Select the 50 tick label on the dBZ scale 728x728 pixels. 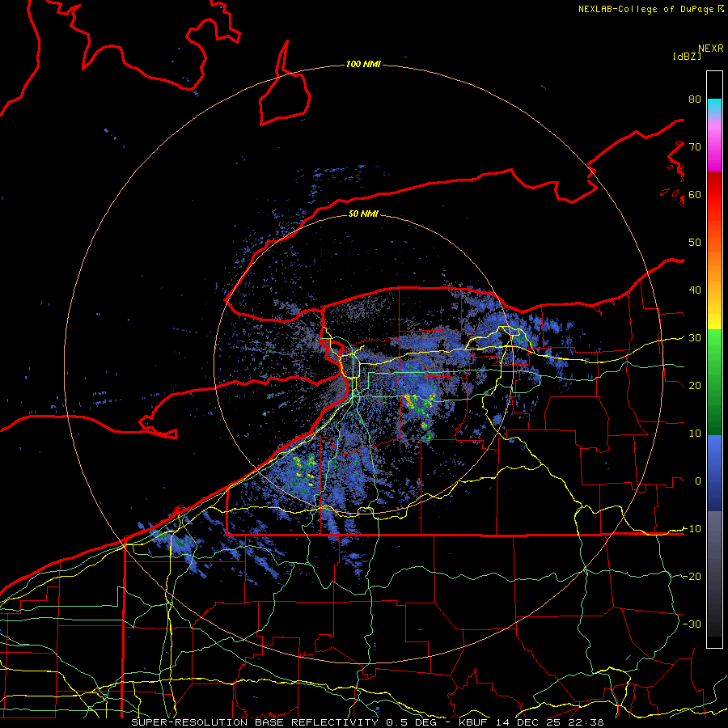(x=695, y=243)
